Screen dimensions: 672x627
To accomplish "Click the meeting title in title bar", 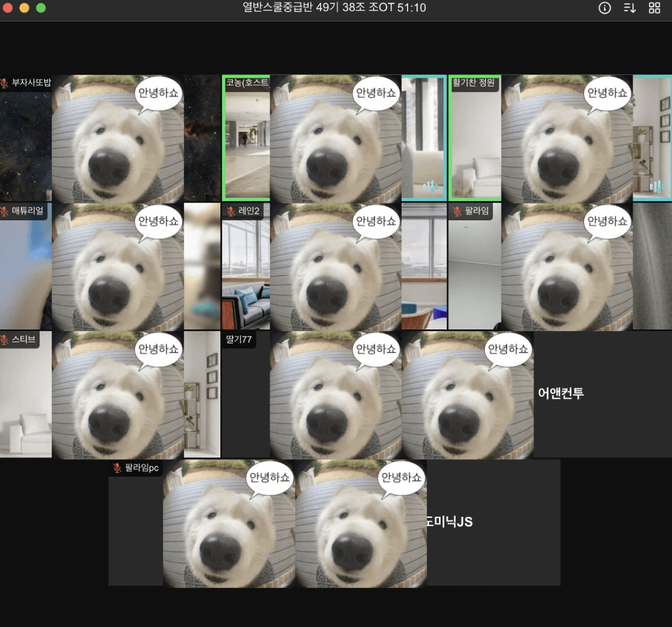I will point(335,8).
